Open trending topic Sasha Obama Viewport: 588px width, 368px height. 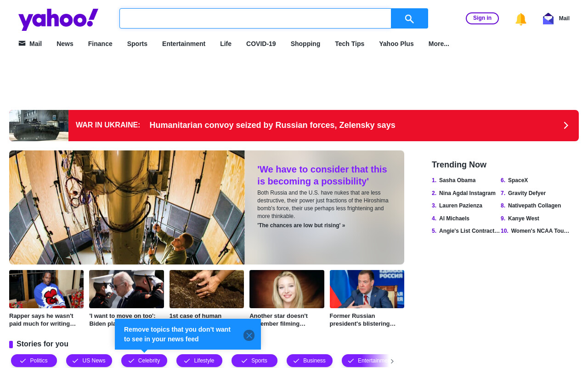tap(457, 180)
